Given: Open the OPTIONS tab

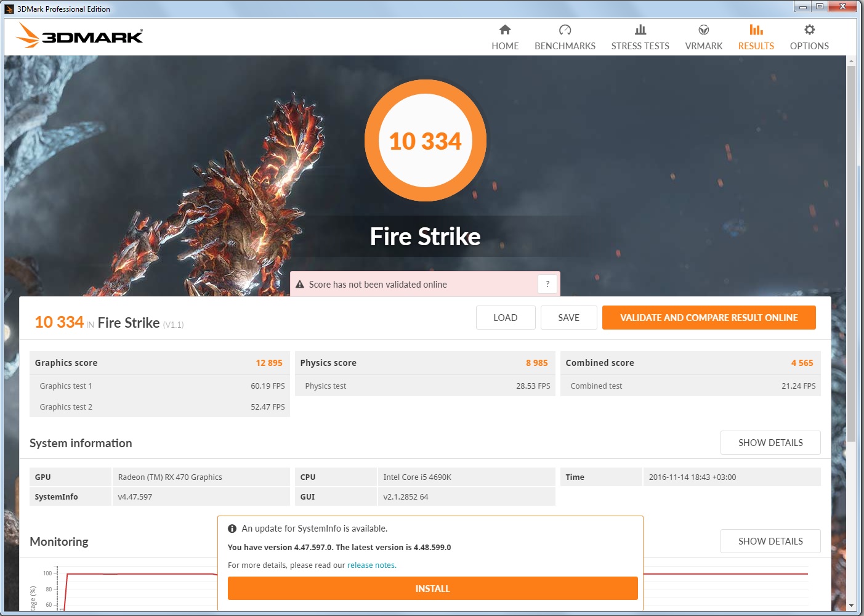Looking at the screenshot, I should 809,37.
